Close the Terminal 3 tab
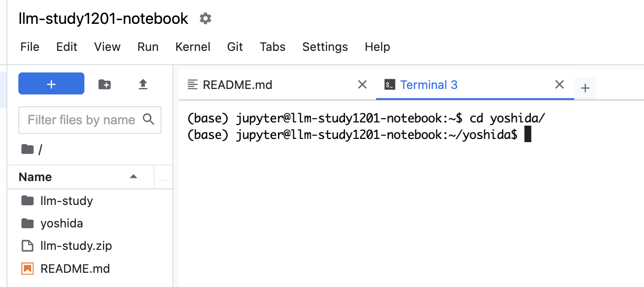Viewport: 644px width, 287px height. tap(559, 85)
